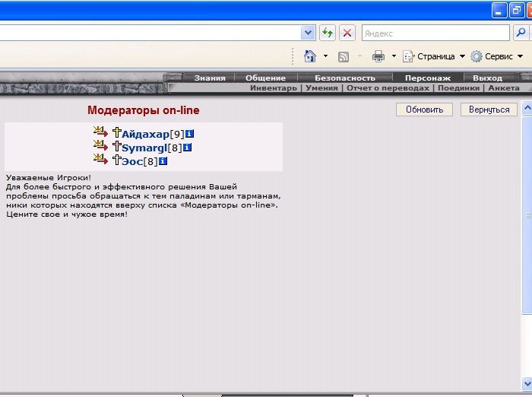
Task: Open Поединки submenu link
Action: [x=459, y=88]
